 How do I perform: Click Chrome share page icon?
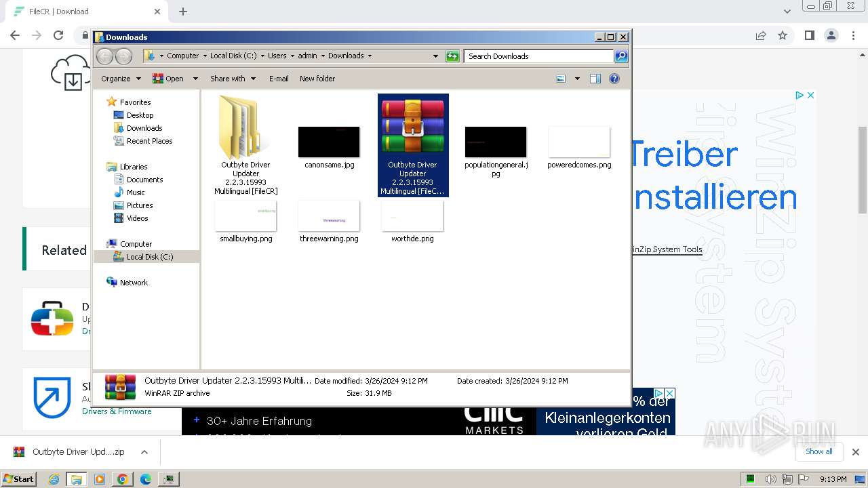(x=761, y=35)
